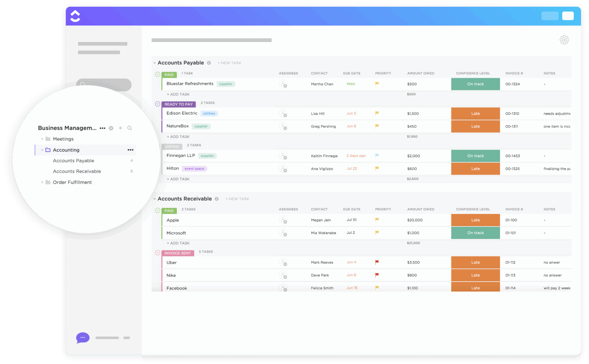
Task: Open the ellipsis menu next to Business Management
Action: [x=102, y=128]
